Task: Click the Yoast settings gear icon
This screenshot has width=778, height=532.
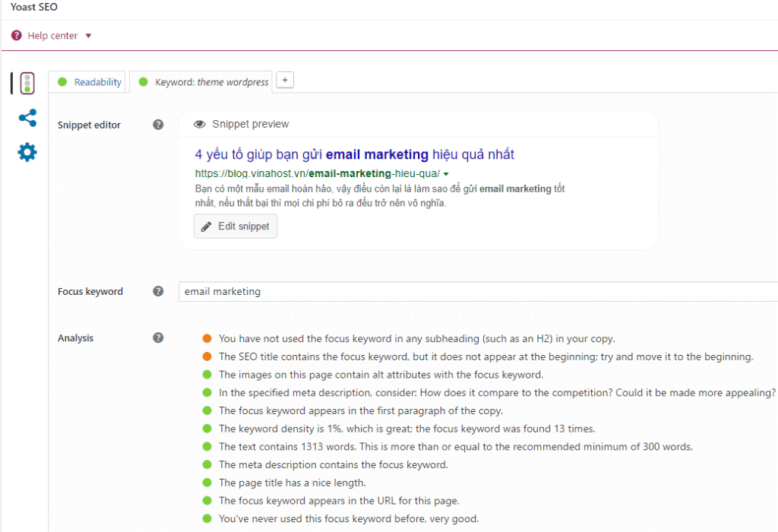Action: [x=27, y=152]
